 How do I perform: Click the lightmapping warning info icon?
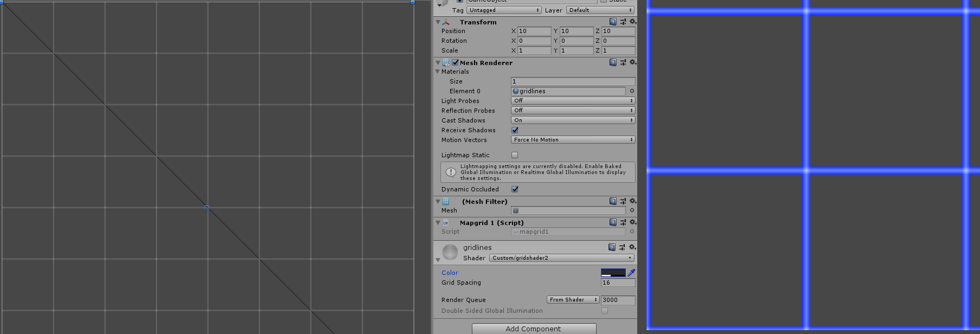451,172
